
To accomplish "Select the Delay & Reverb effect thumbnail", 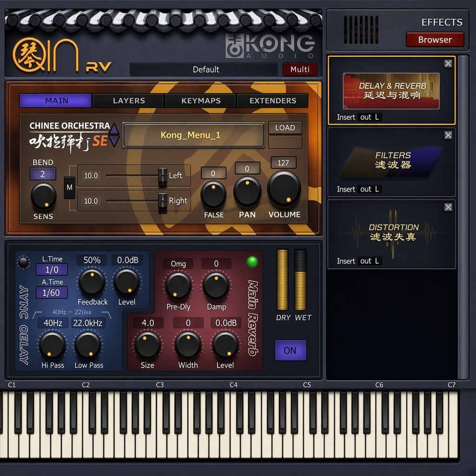I will 391,91.
